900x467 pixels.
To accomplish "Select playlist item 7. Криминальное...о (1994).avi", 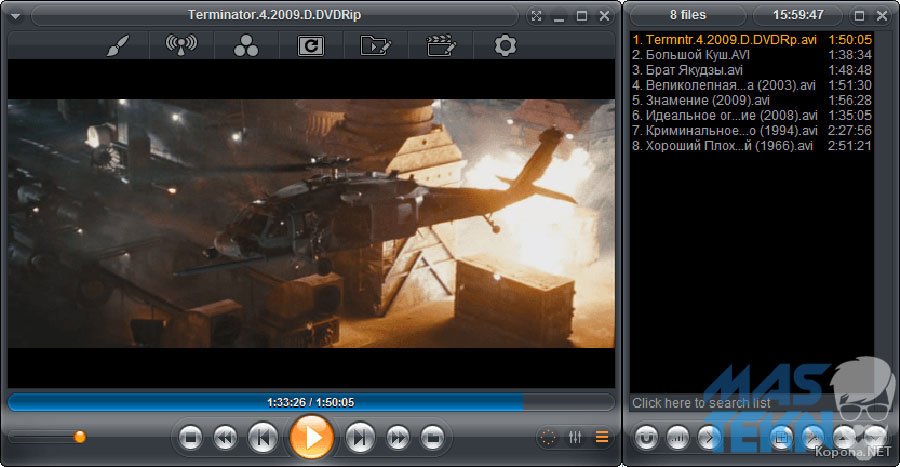I will click(752, 130).
